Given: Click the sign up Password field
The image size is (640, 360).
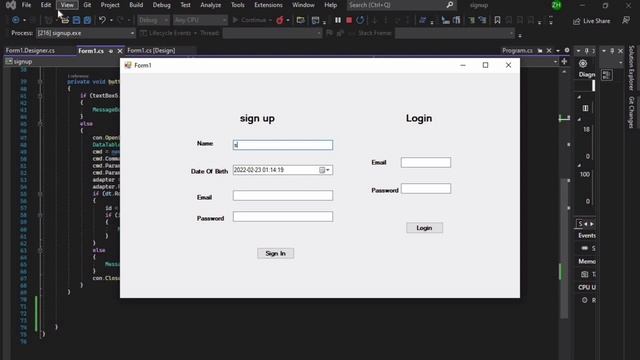Looking at the screenshot, I should point(282,217).
